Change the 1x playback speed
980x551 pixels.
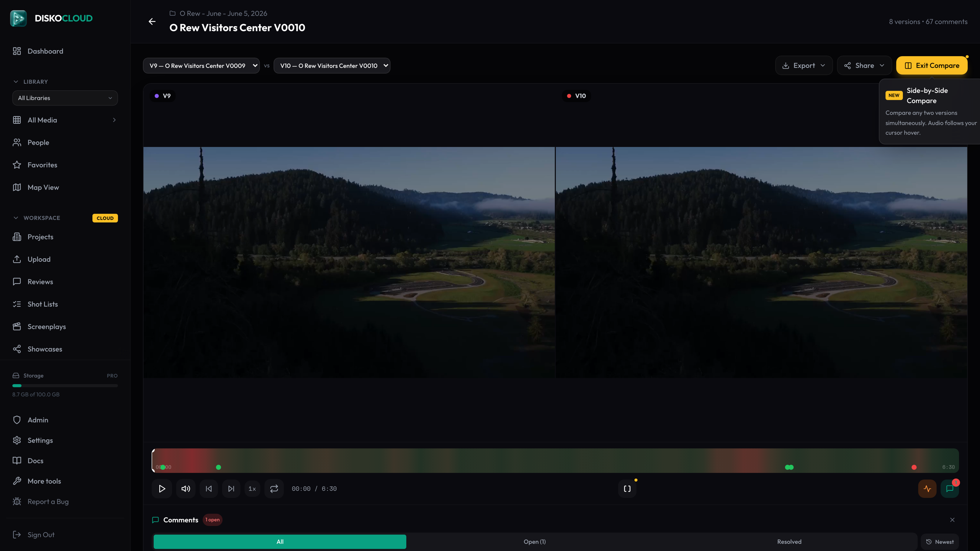click(x=252, y=489)
